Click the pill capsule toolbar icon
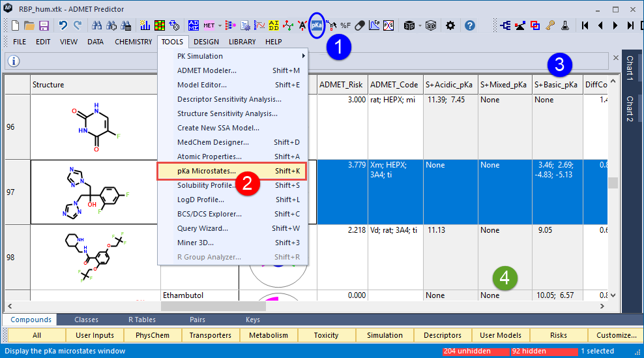This screenshot has height=358, width=644. [360, 25]
